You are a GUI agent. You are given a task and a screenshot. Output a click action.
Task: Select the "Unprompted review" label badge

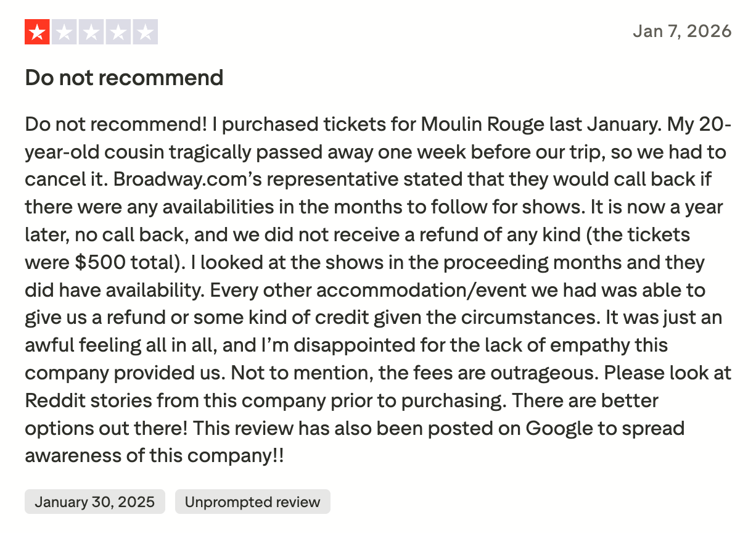click(253, 502)
